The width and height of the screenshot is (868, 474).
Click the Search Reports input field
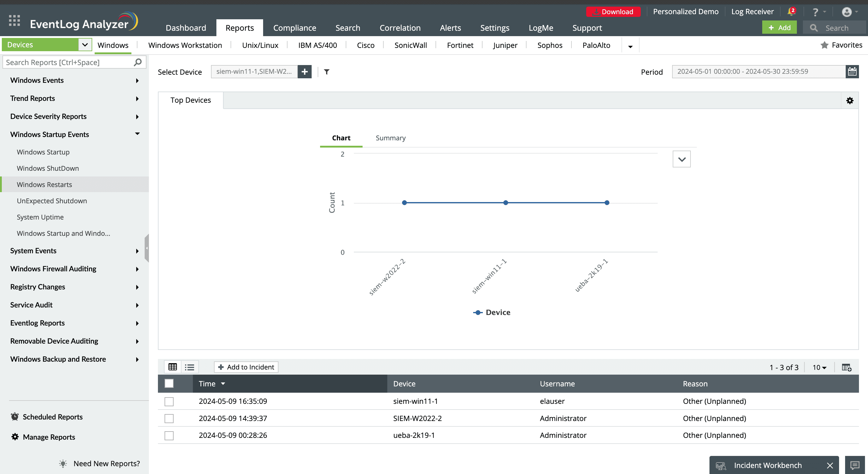point(69,62)
